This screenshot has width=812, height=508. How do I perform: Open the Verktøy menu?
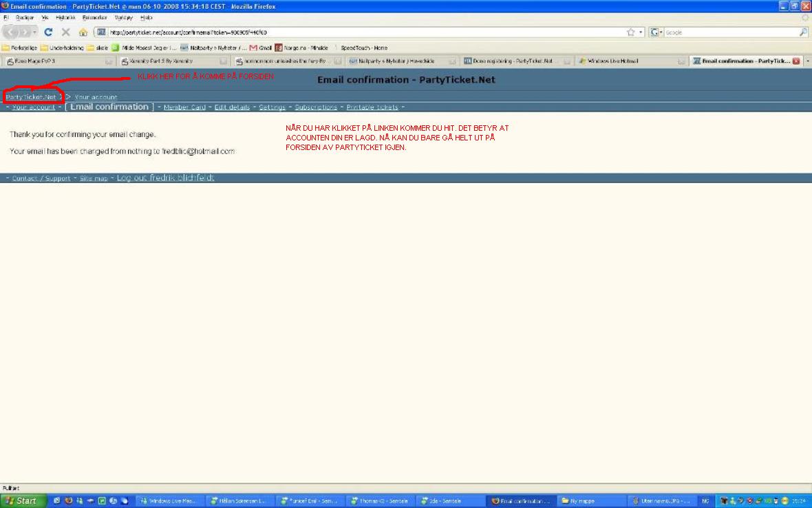[x=124, y=18]
